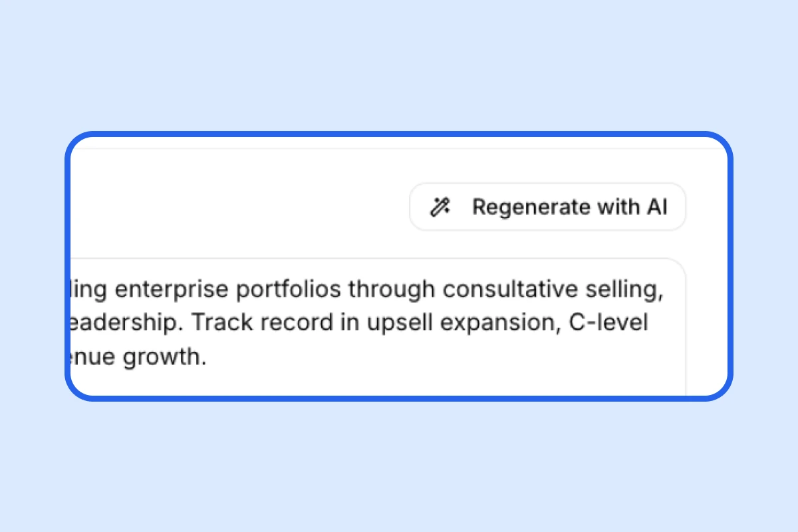Select the Regenerate with AI label text
The height and width of the screenshot is (532, 798).
click(x=569, y=207)
